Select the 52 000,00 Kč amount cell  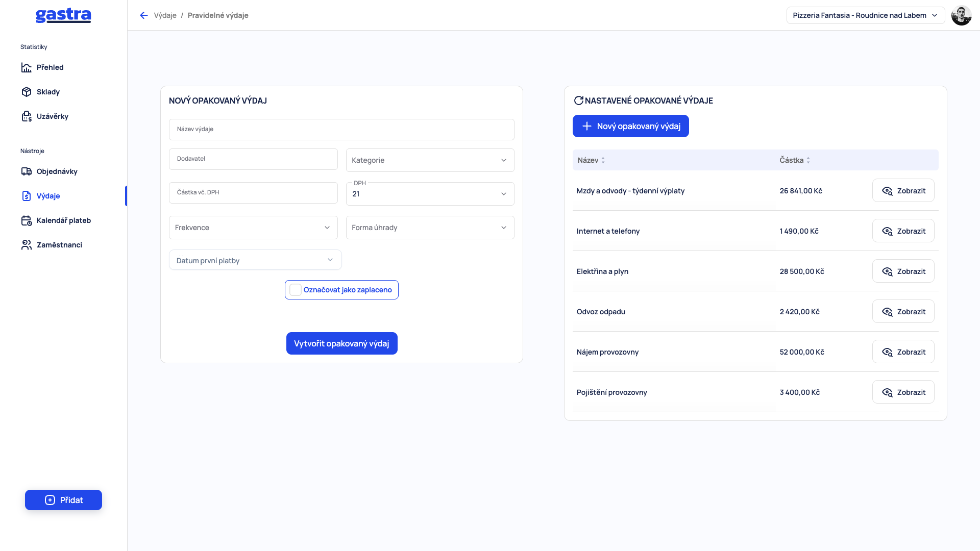[x=802, y=352]
